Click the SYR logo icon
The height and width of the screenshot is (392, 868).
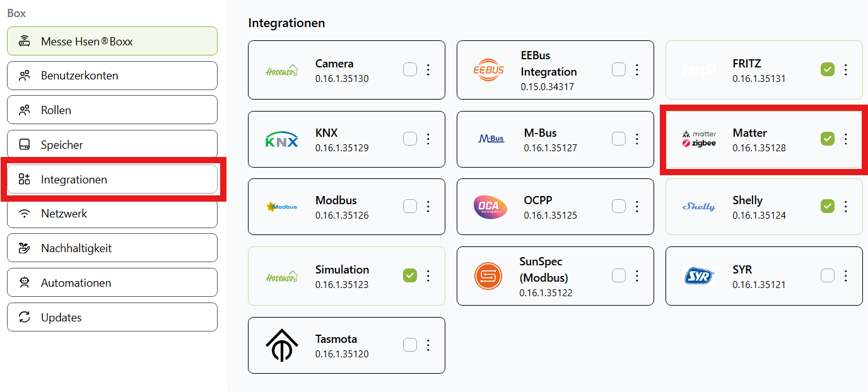[698, 276]
